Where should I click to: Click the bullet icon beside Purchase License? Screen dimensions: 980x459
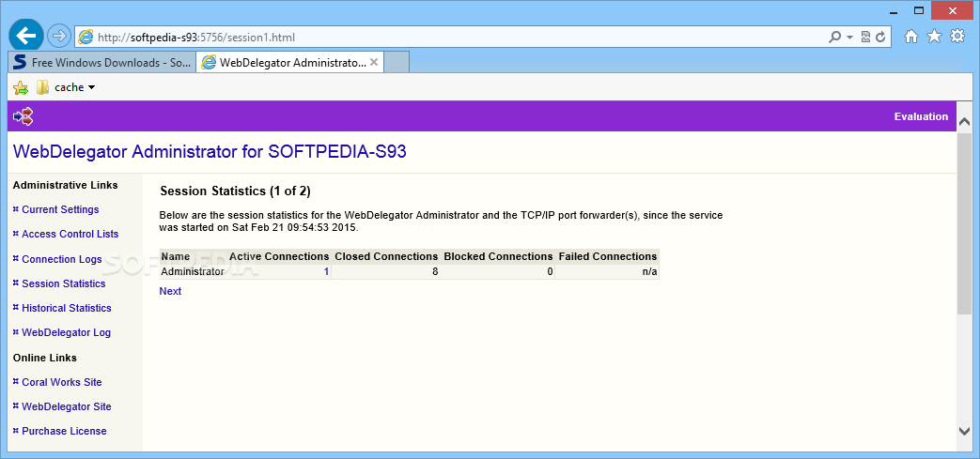pos(16,431)
